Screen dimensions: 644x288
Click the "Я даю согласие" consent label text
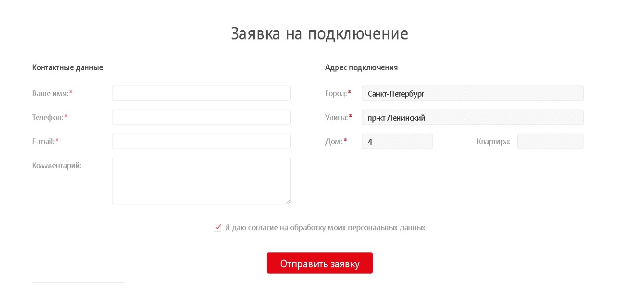tap(325, 228)
